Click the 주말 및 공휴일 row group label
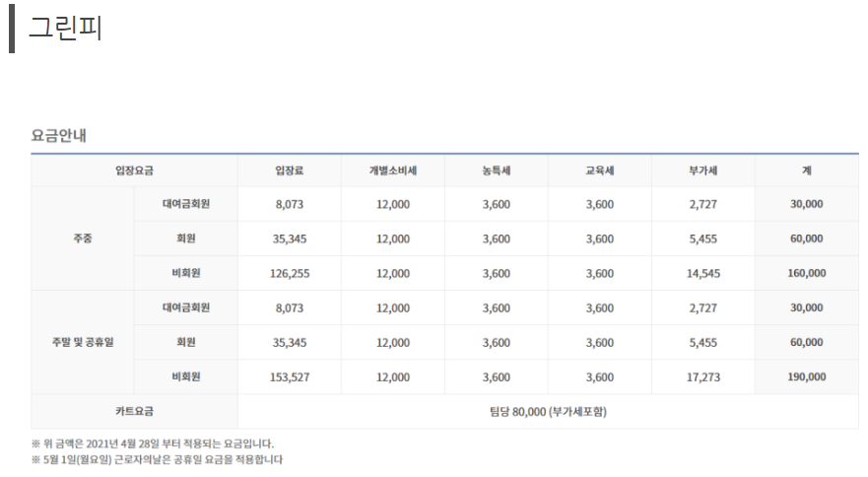 pyautogui.click(x=83, y=342)
